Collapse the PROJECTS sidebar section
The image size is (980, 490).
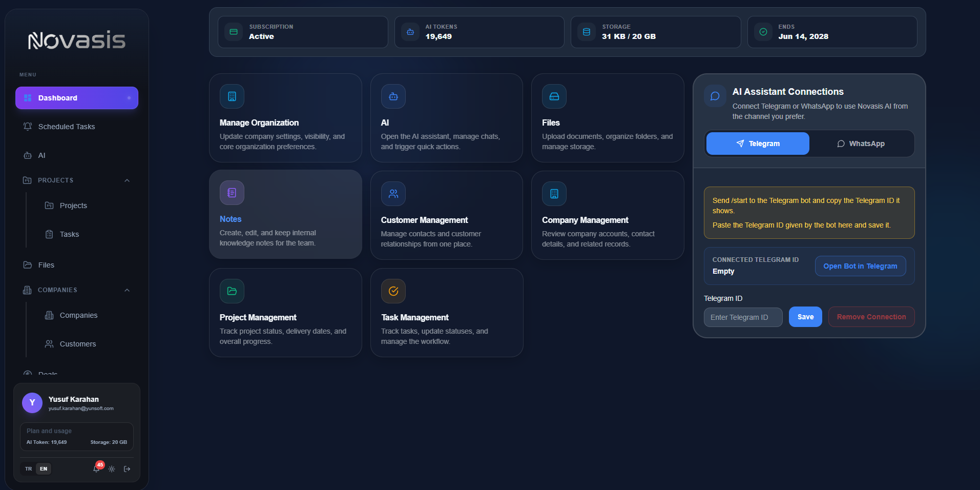(x=127, y=180)
